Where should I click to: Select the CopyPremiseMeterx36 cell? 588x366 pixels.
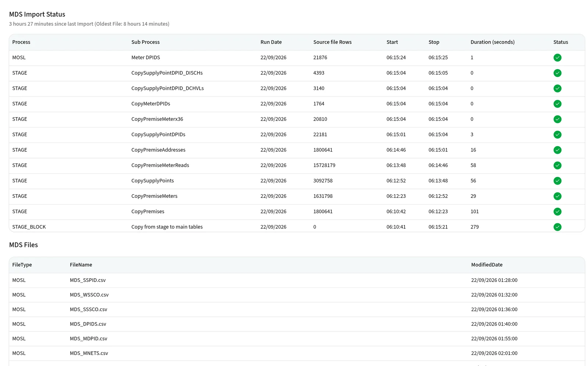click(157, 119)
